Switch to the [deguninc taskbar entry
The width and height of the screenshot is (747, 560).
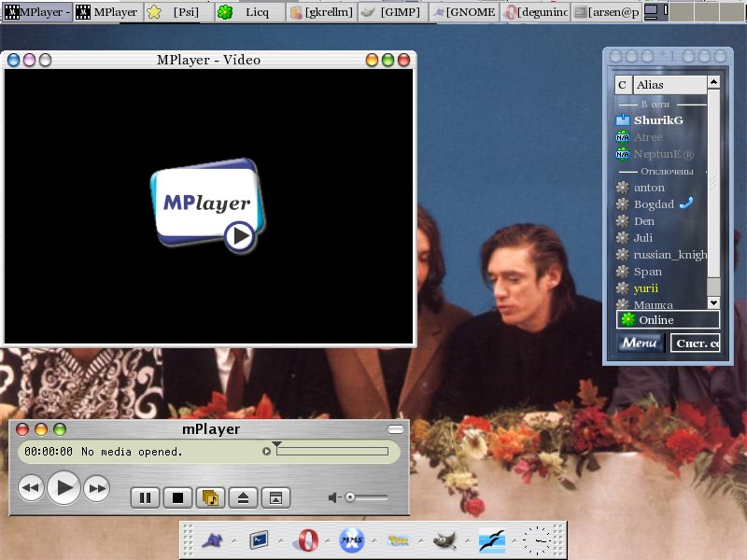pyautogui.click(x=535, y=12)
